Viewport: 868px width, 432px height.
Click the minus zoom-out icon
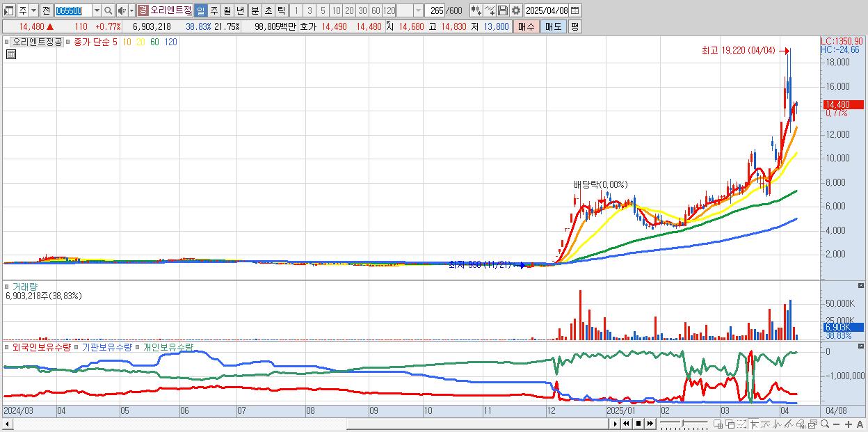click(x=837, y=424)
